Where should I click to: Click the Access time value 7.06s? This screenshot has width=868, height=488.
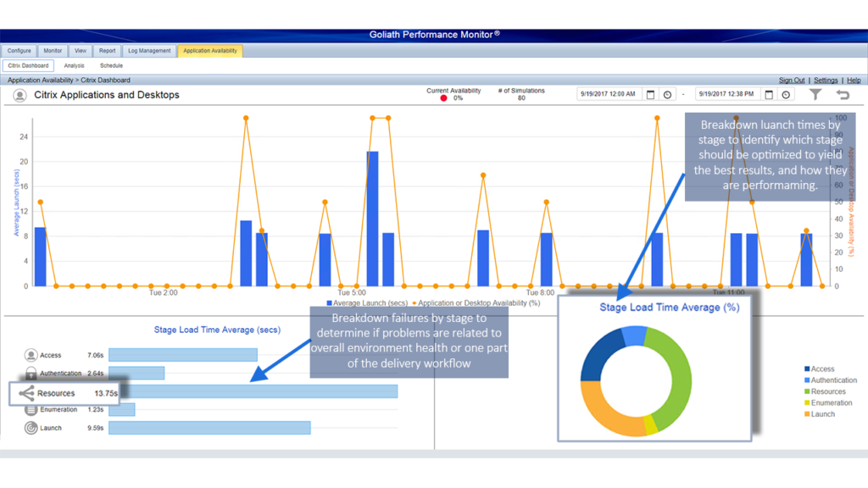pyautogui.click(x=95, y=355)
